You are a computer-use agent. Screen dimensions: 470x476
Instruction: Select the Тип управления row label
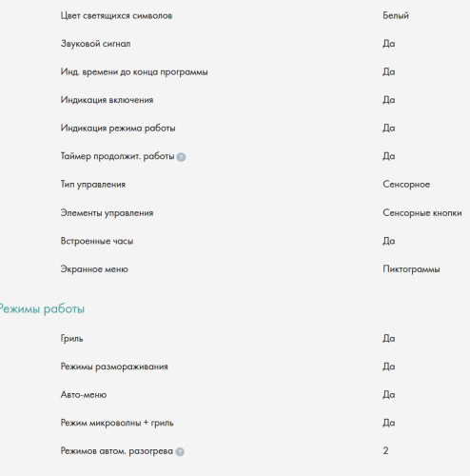[x=93, y=185]
